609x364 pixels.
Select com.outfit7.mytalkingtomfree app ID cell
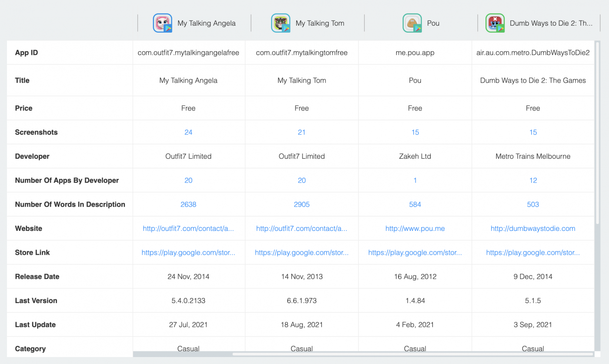[302, 53]
